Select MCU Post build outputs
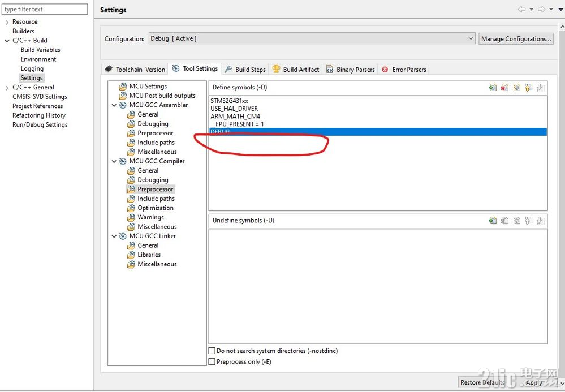 (162, 96)
